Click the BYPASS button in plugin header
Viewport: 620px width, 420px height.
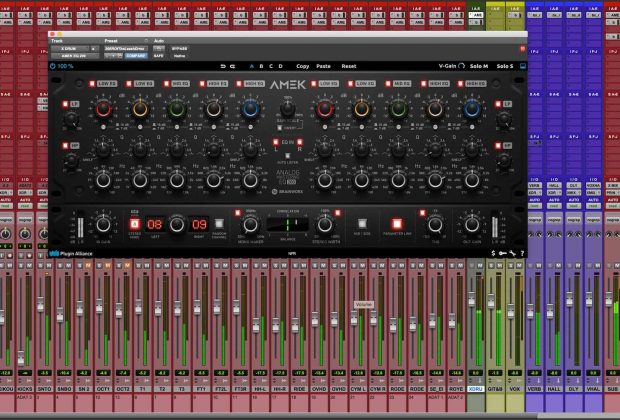coord(178,48)
